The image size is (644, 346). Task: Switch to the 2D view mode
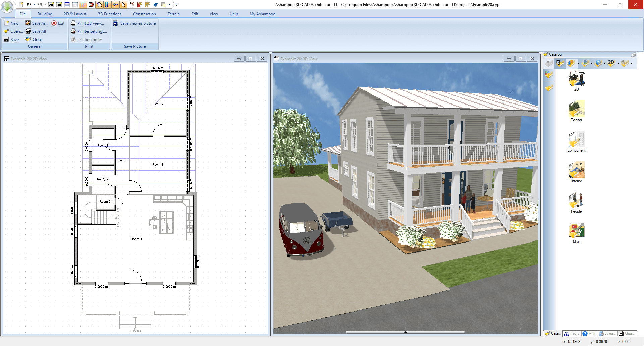point(51,5)
